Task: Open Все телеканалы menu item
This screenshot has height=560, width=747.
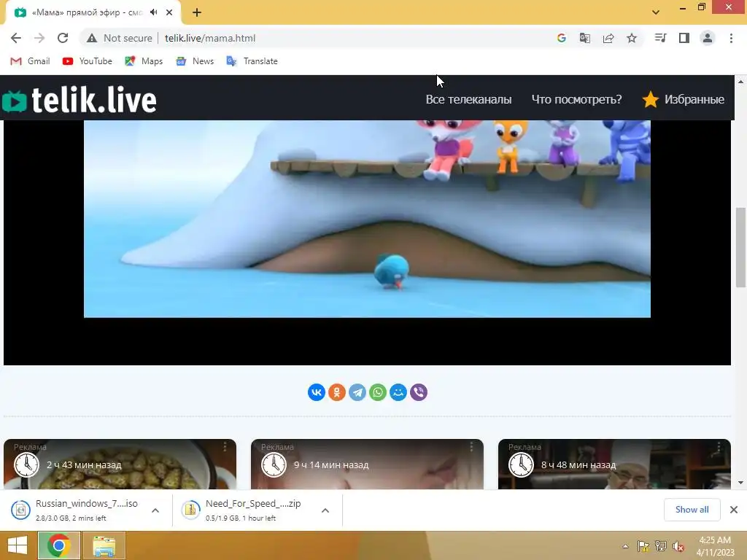Action: (468, 99)
